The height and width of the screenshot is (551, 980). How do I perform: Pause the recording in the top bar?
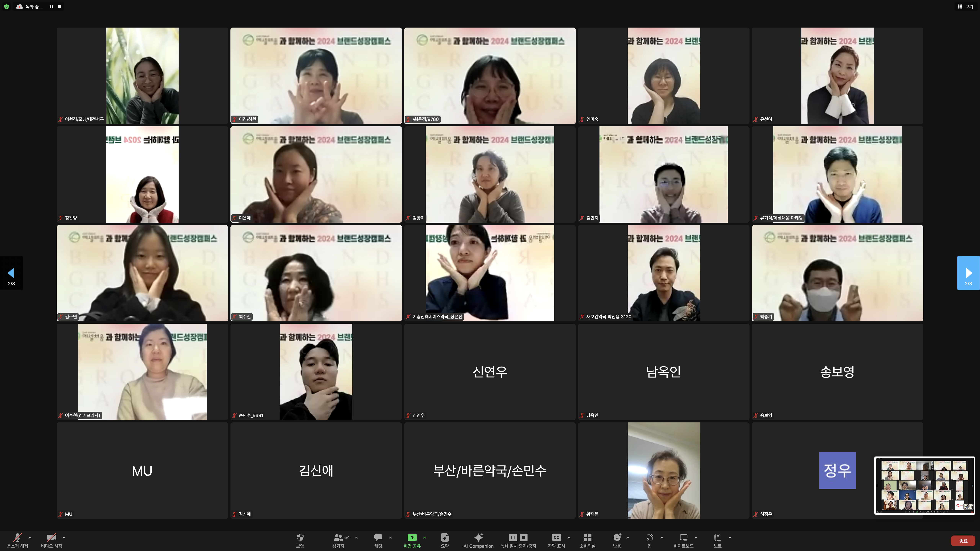coord(51,7)
